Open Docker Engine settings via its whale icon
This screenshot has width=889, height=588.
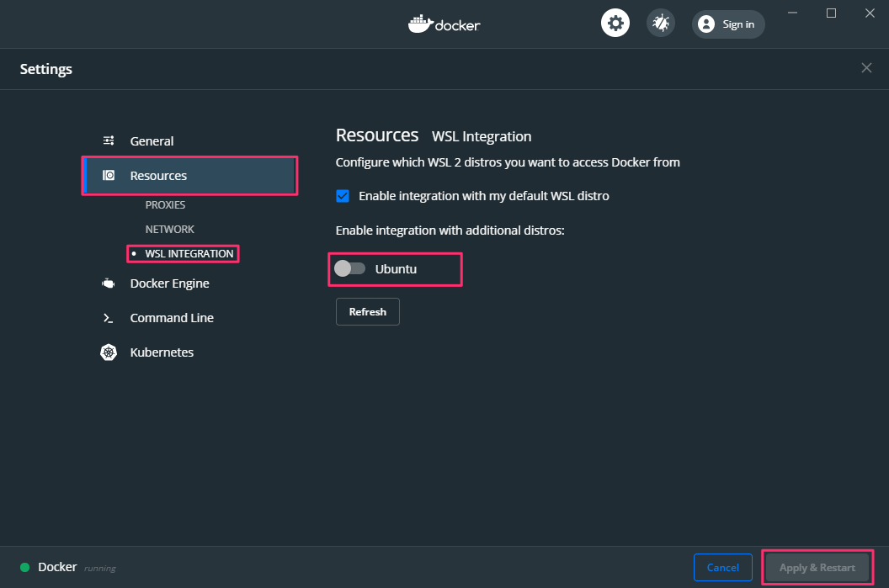(109, 283)
